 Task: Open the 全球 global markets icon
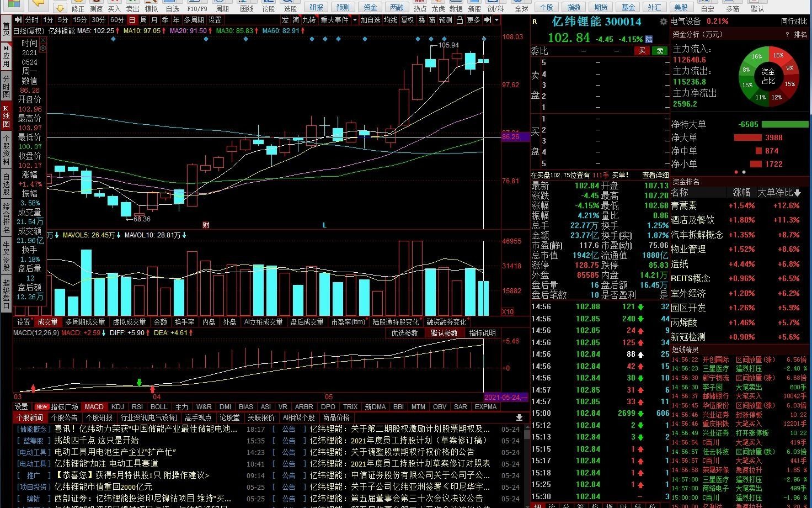pyautogui.click(x=521, y=7)
